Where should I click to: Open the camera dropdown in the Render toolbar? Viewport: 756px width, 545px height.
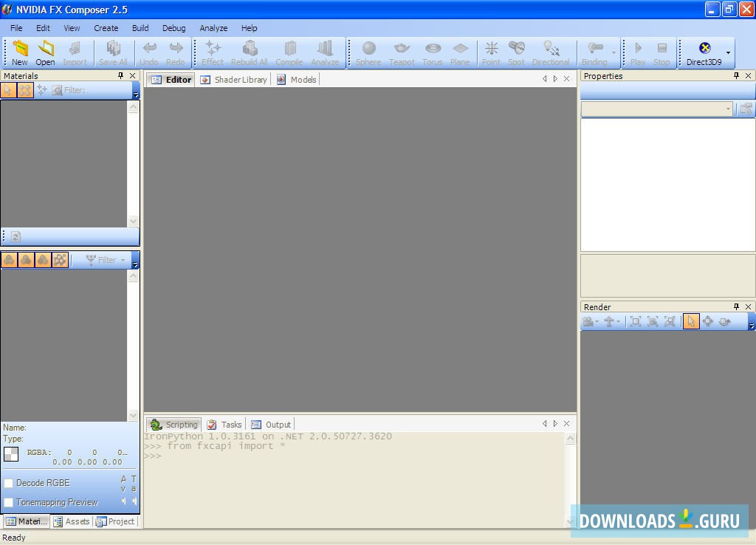pos(595,321)
